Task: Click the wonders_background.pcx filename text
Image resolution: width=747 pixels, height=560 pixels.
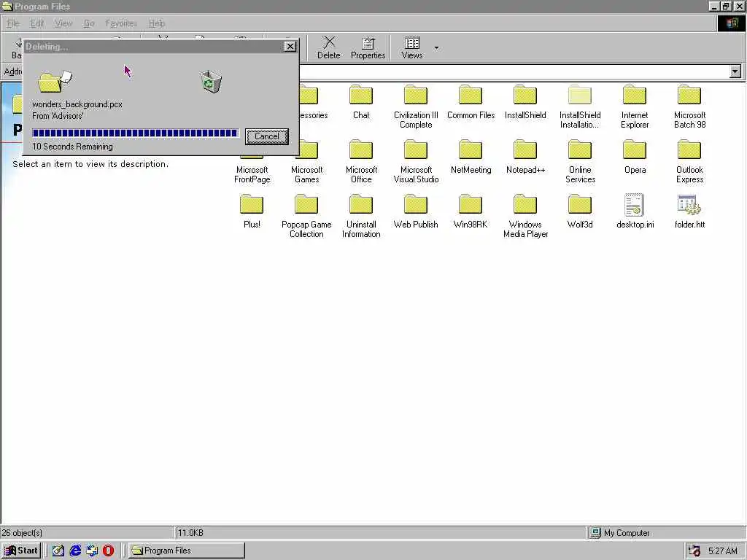Action: [77, 104]
